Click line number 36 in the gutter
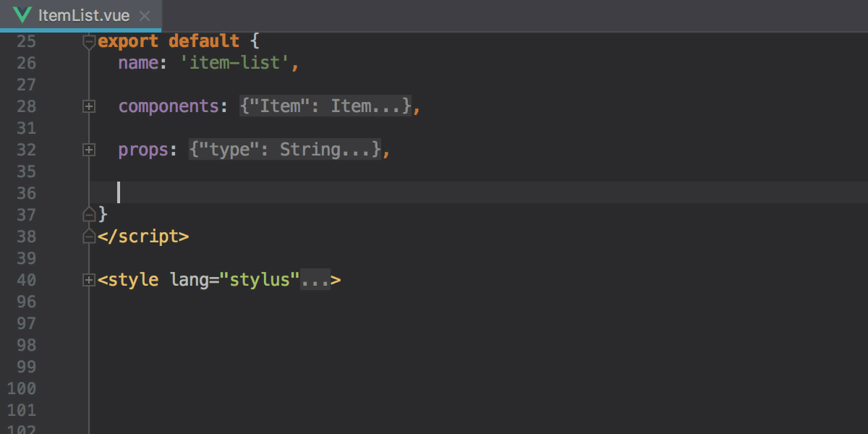 click(x=26, y=192)
